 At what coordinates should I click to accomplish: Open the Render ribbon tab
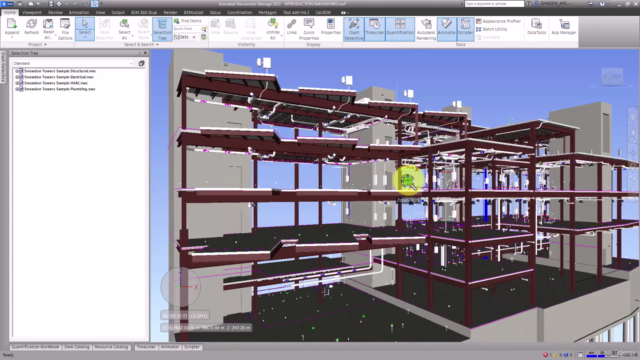(x=170, y=13)
